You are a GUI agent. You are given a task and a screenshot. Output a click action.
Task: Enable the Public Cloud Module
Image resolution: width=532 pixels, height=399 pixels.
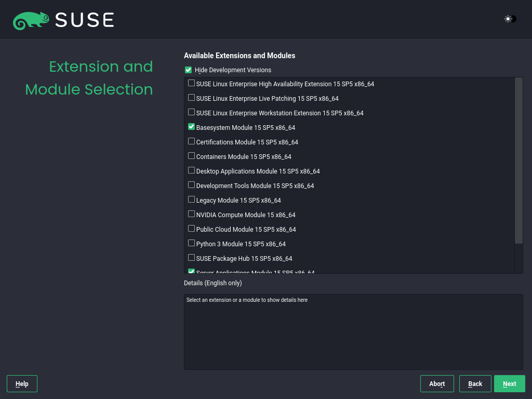coord(191,228)
